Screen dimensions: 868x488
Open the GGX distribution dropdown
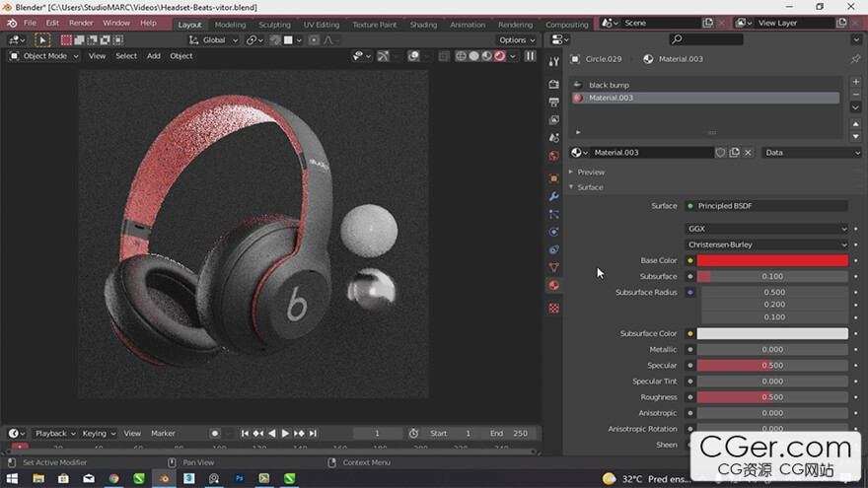pos(766,229)
